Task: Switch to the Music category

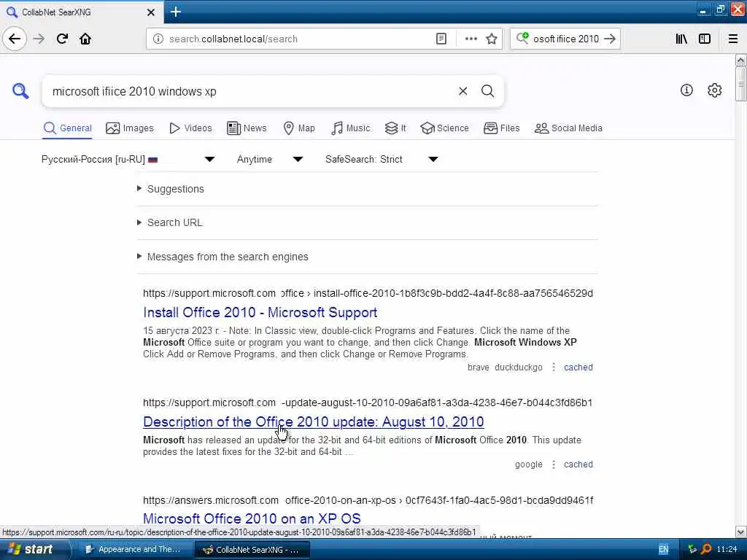Action: (x=350, y=128)
